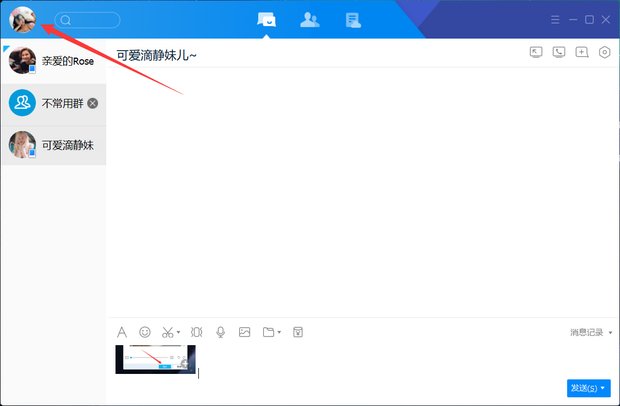
Task: Create a group chat from this conversation
Action: (x=582, y=52)
